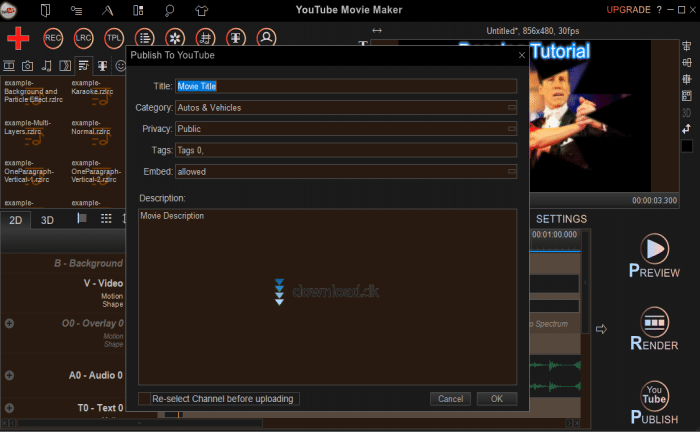The image size is (700, 432).
Task: Click the Render icon
Action: click(x=655, y=322)
